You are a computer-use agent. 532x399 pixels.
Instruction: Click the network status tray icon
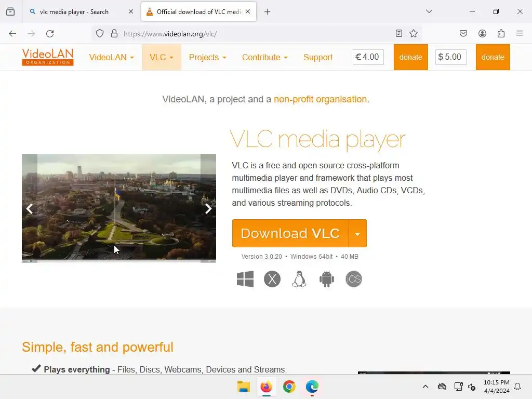point(458,387)
